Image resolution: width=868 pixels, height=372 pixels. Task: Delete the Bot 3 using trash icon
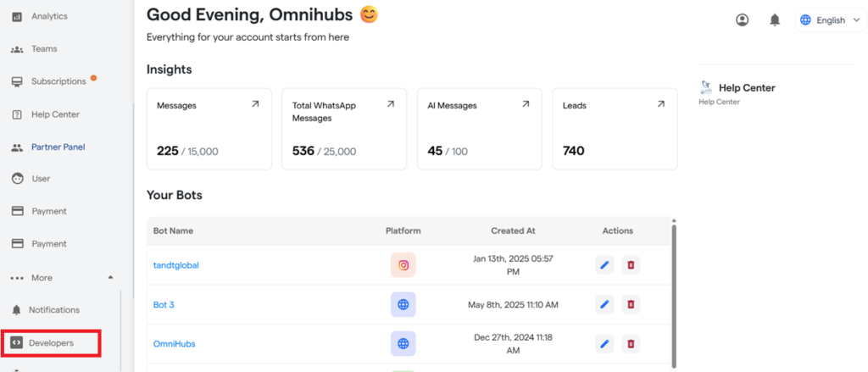(631, 304)
